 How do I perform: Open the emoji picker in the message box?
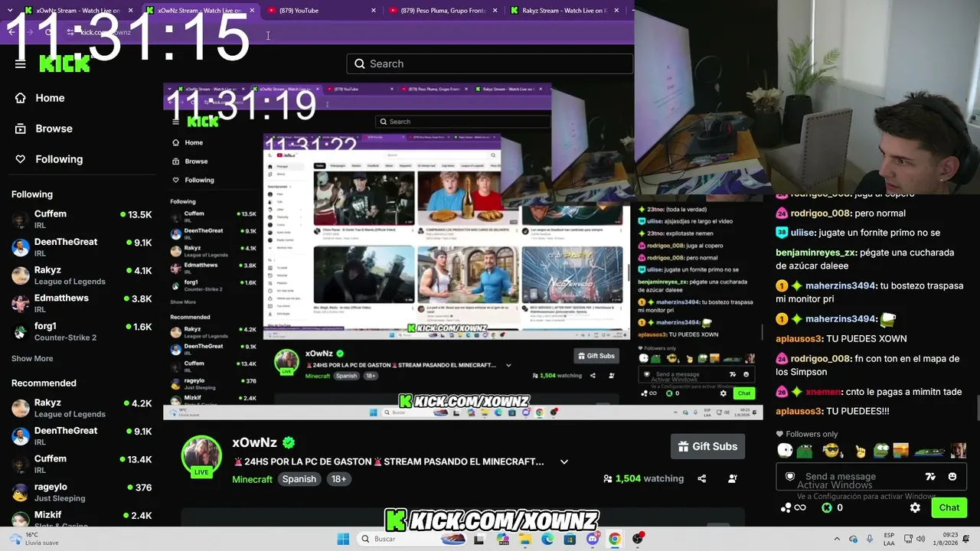coord(952,476)
